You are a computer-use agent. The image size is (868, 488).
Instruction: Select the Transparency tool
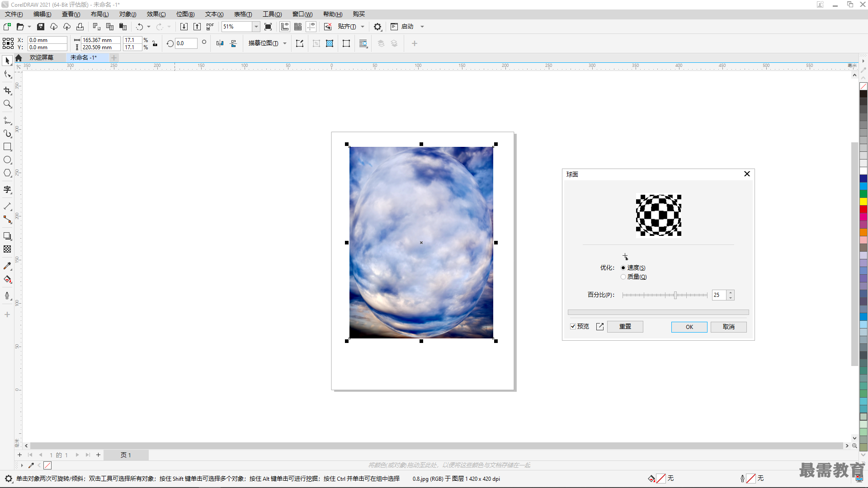(7, 249)
